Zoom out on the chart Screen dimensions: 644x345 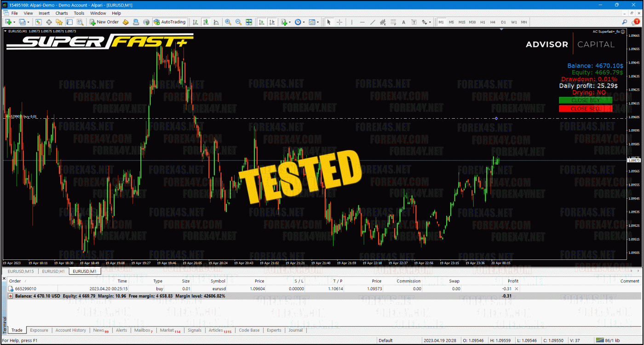click(238, 22)
